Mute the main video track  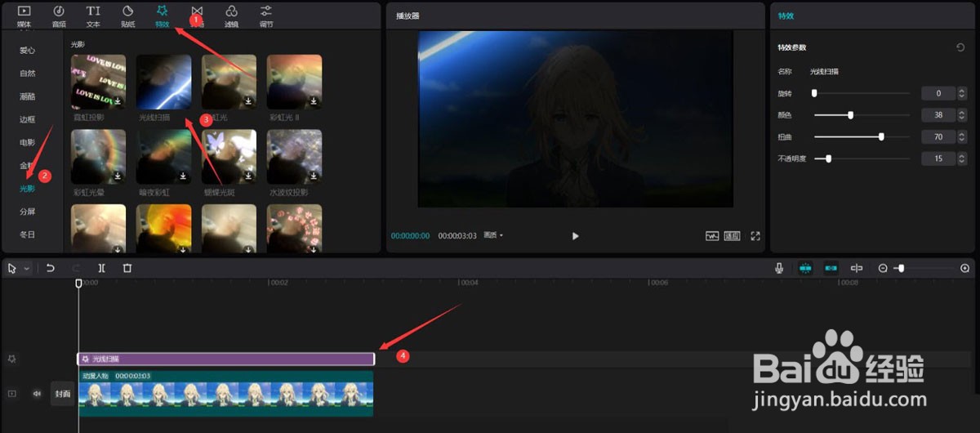(37, 393)
